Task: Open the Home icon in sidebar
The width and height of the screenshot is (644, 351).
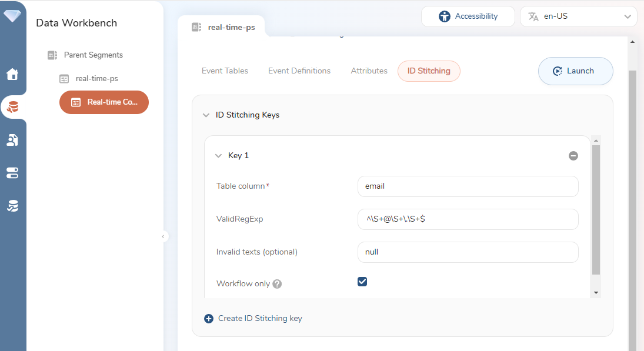Action: point(12,75)
